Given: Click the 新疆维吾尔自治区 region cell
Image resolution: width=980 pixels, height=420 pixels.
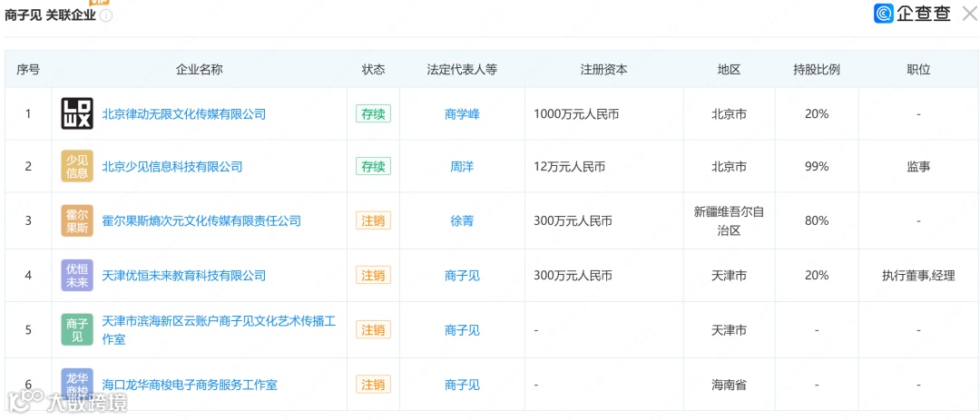Looking at the screenshot, I should (x=729, y=220).
